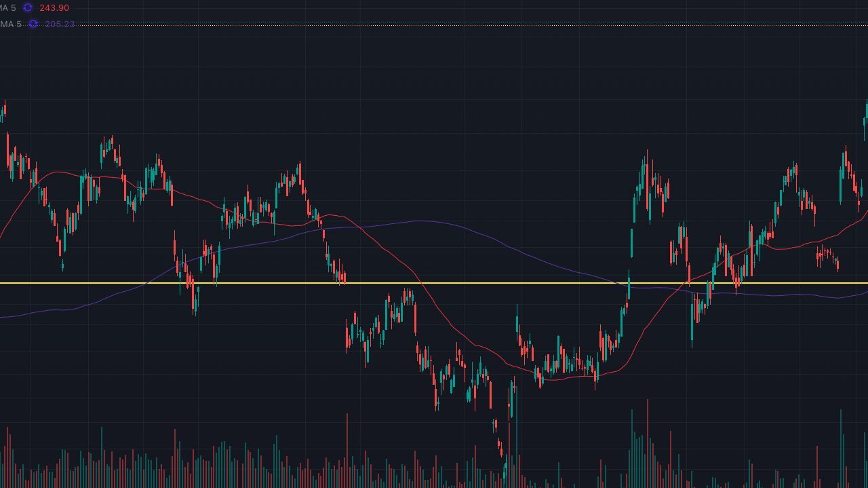Open the top MA 5 indicator label
868x488 pixels.
(8, 7)
